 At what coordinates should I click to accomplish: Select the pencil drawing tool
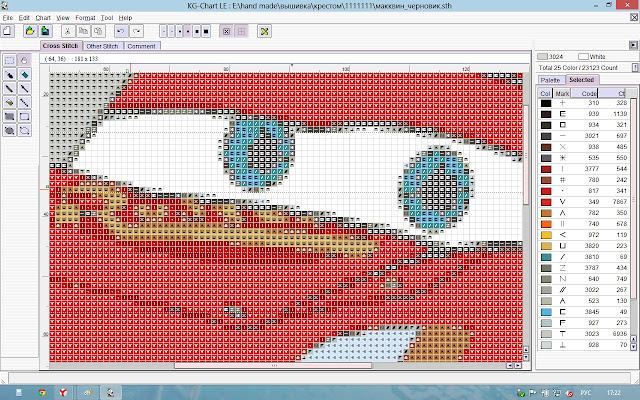pos(10,89)
